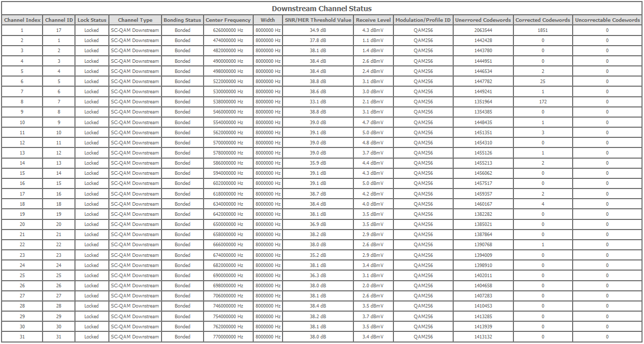Click the corrected codewords value 25
Viewport: 644px width, 344px height.
tap(543, 82)
